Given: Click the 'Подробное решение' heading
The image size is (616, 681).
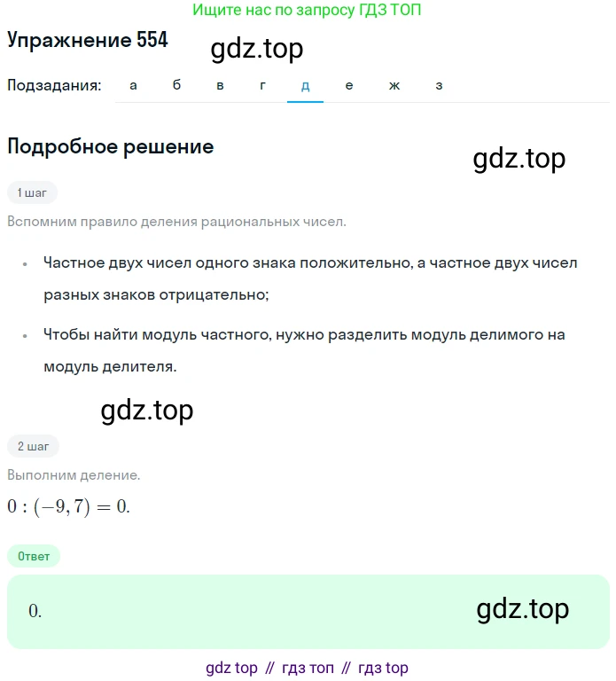Looking at the screenshot, I should tap(111, 147).
